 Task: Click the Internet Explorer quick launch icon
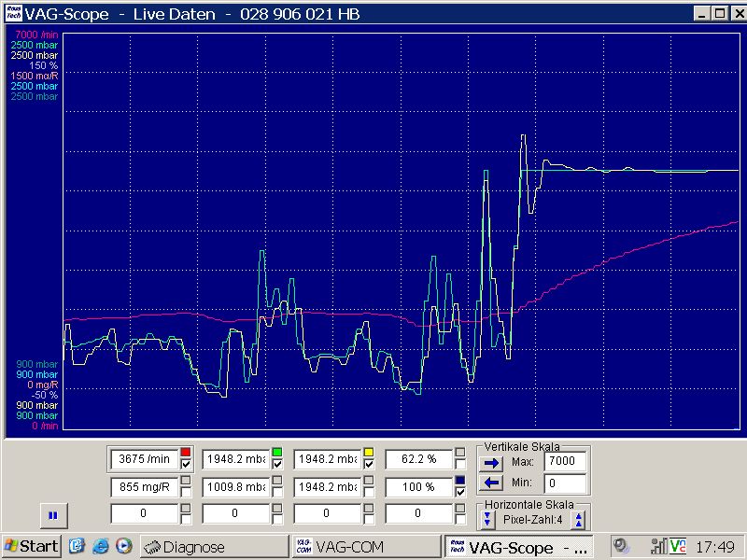100,546
